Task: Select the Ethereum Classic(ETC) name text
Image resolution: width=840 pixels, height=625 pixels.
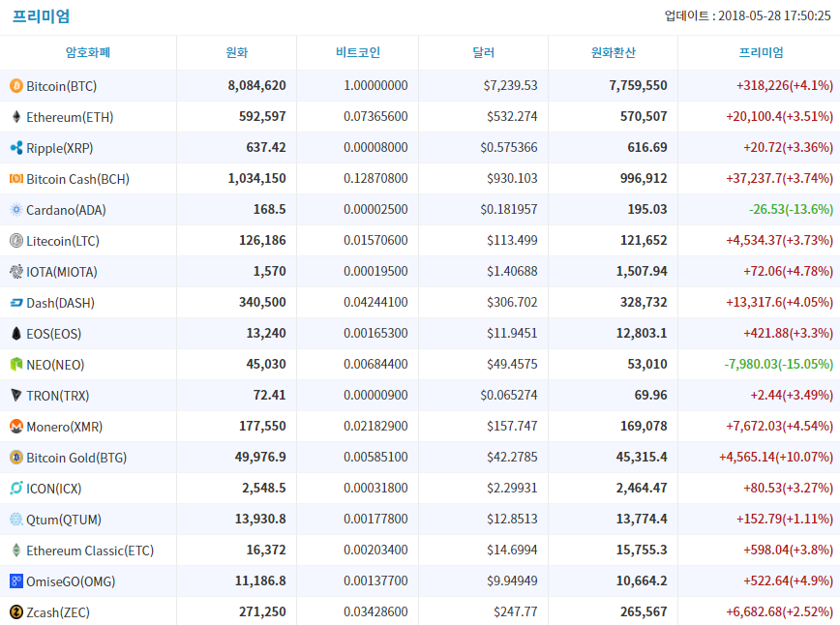Action: [91, 551]
